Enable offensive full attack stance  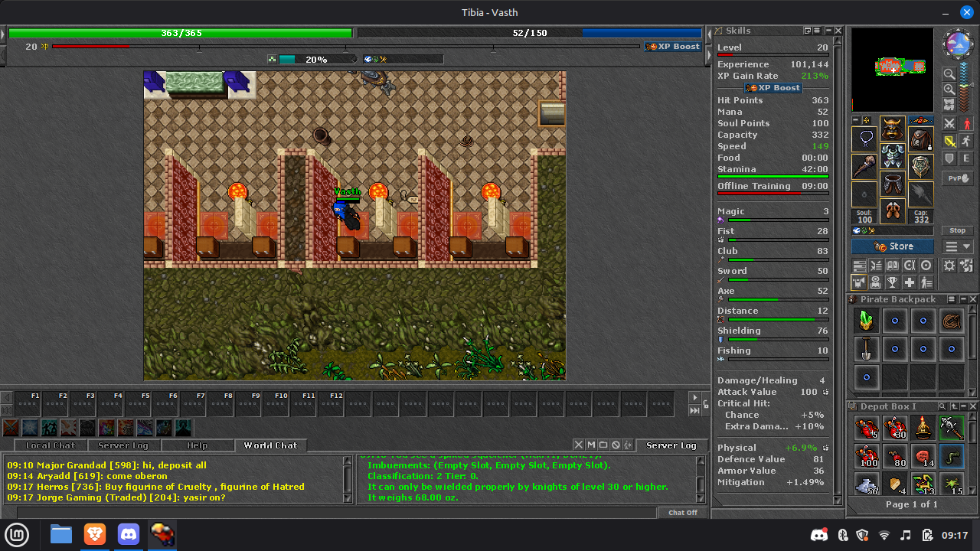tap(949, 124)
